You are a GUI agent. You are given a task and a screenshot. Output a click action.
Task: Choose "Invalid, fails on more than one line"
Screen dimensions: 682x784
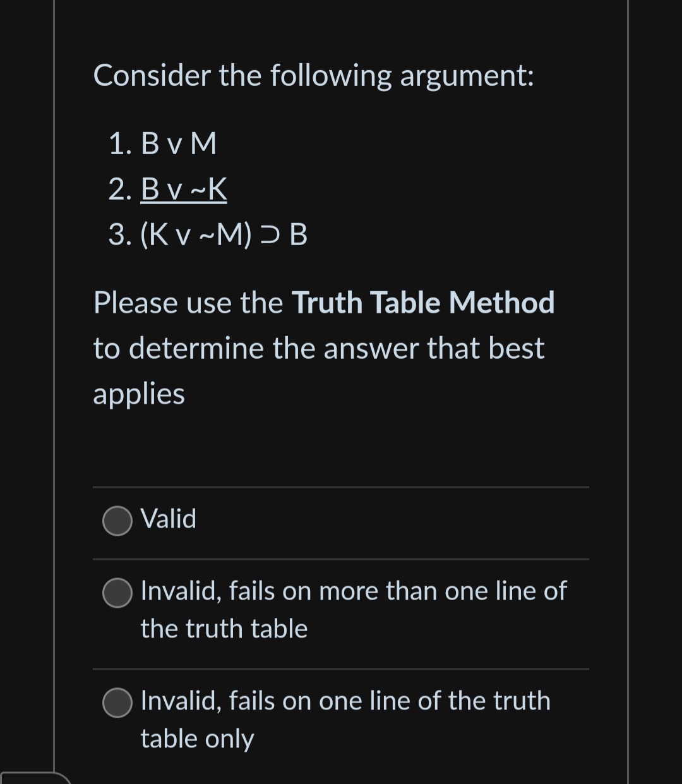pos(117,593)
